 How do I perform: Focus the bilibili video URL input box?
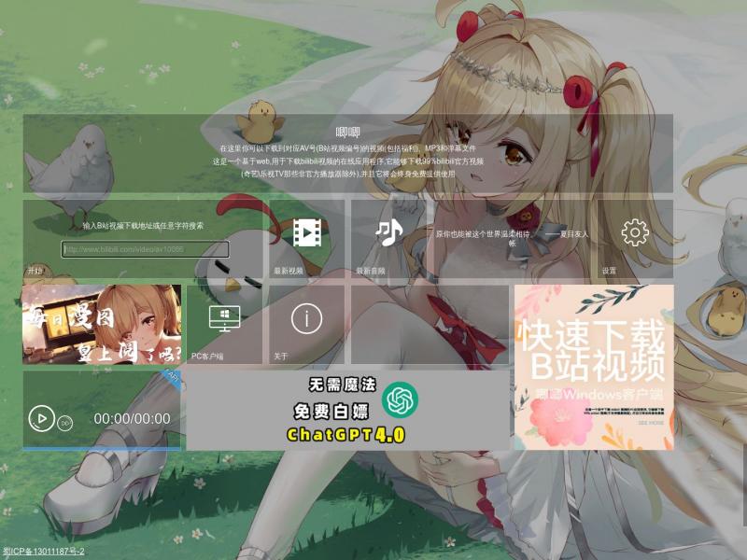pos(145,249)
